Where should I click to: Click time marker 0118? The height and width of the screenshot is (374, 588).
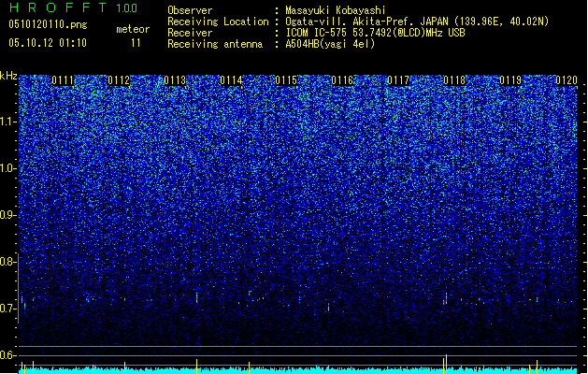[x=454, y=80]
